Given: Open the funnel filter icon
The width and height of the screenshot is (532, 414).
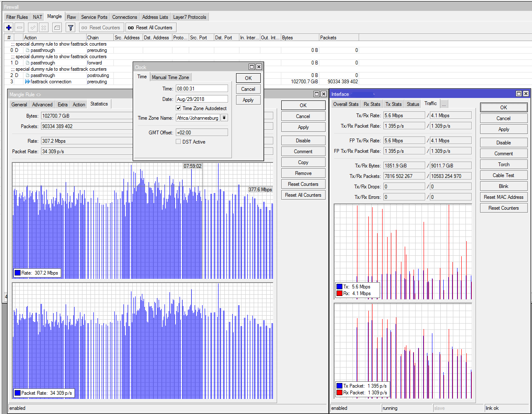Looking at the screenshot, I should click(x=71, y=28).
